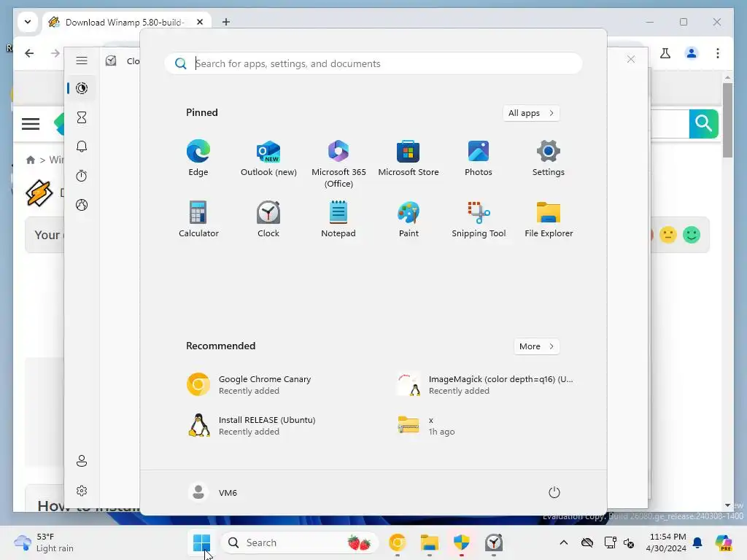Open File Explorer from the taskbar

coord(429,542)
